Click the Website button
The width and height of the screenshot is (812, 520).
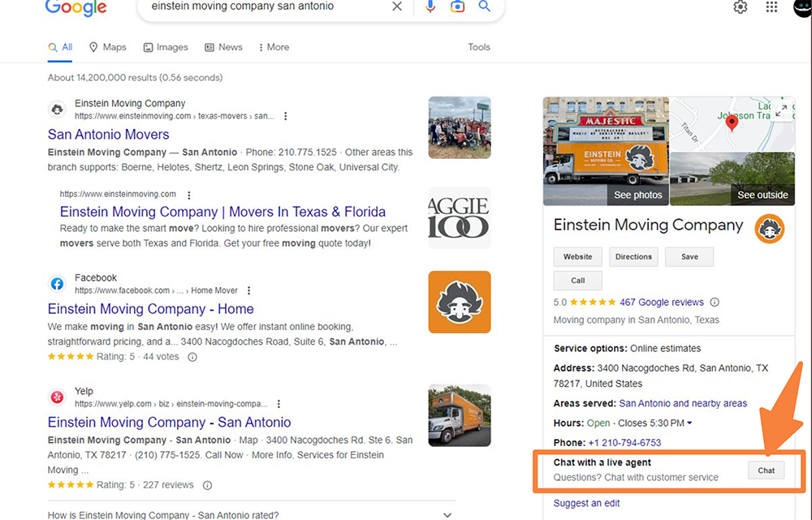(578, 256)
